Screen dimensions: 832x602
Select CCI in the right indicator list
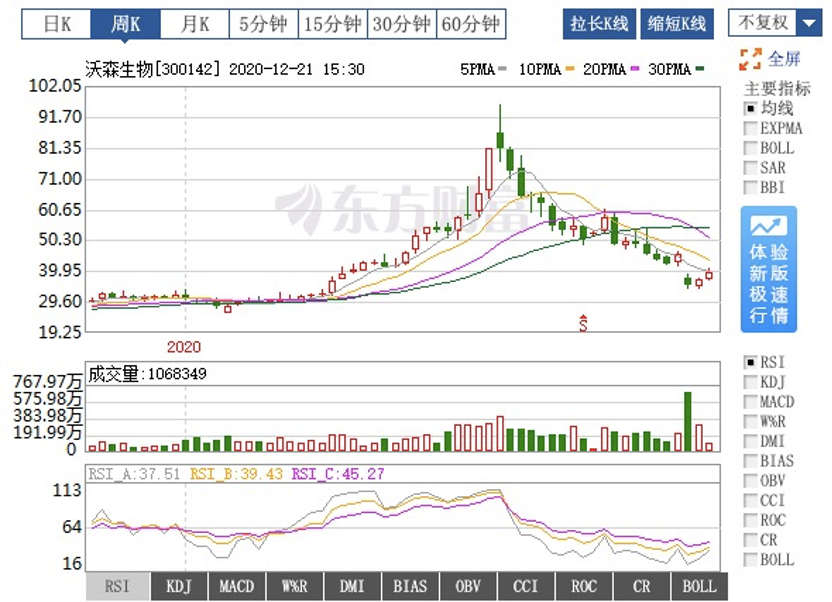coord(749,501)
